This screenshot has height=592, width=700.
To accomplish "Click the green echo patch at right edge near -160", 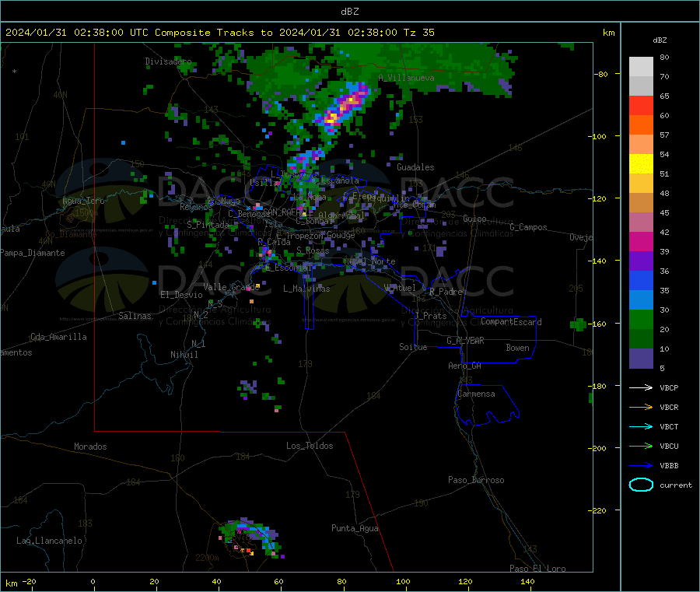I will [x=579, y=324].
